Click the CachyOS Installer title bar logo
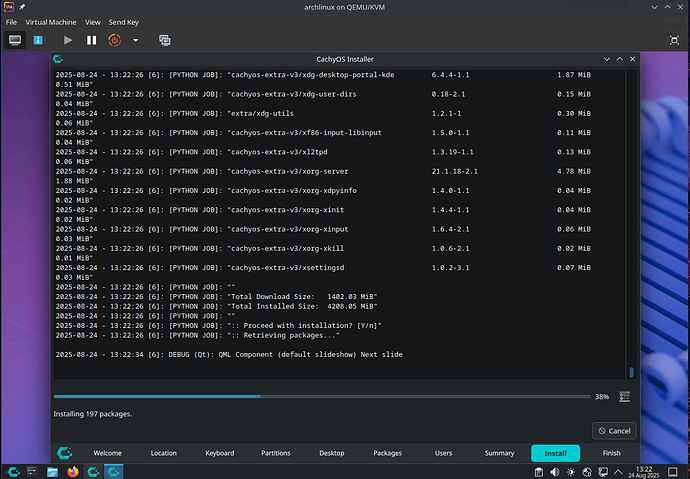The image size is (690, 479). point(58,59)
